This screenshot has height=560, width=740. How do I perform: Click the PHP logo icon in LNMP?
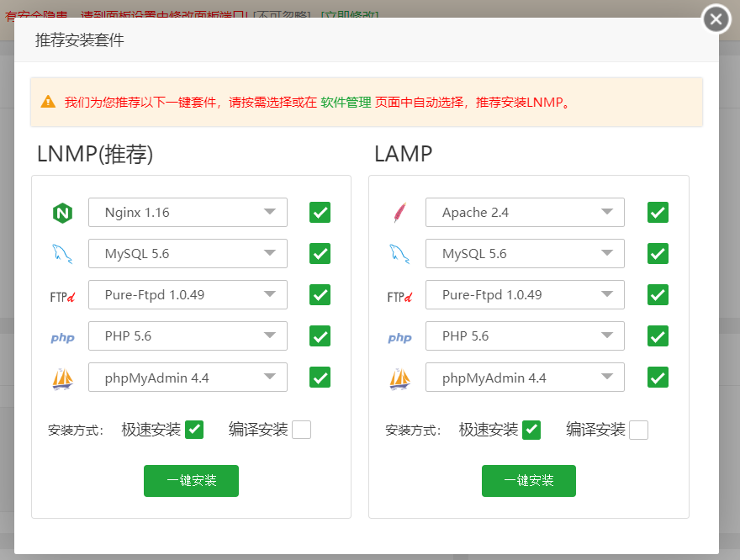click(x=62, y=338)
